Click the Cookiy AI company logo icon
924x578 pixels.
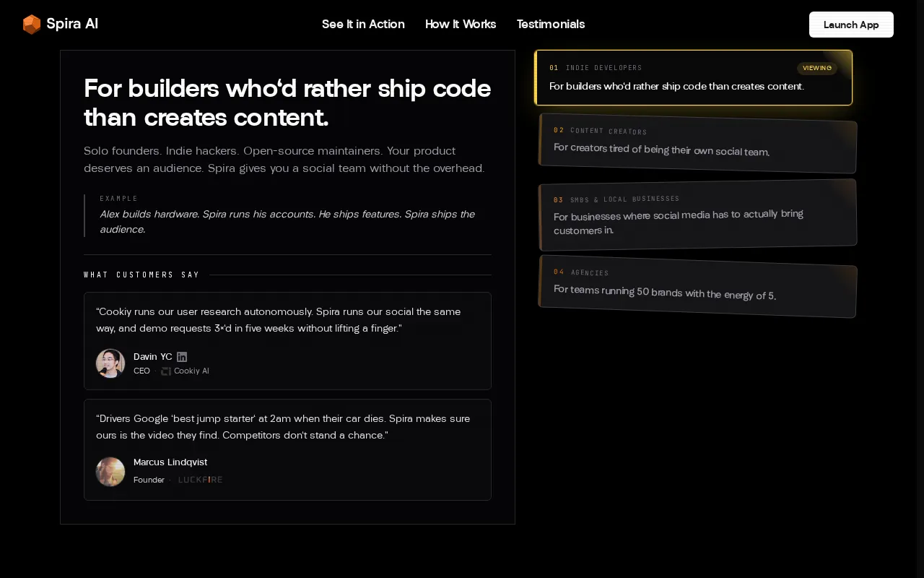[x=166, y=371]
